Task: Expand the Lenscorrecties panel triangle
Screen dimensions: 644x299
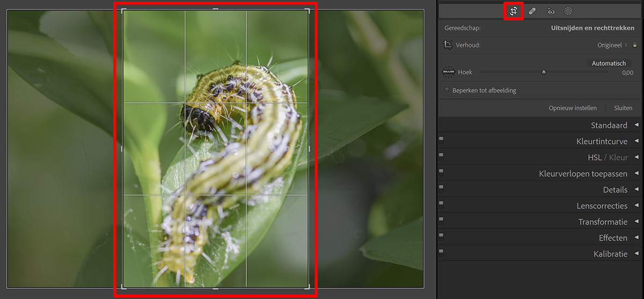Action: tap(636, 205)
